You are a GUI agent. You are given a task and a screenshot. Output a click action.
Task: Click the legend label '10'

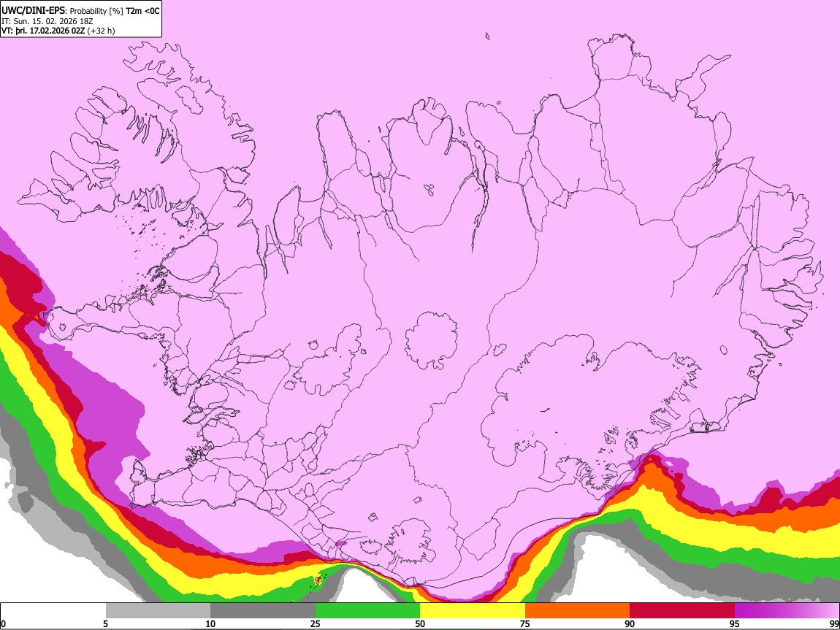tap(210, 624)
